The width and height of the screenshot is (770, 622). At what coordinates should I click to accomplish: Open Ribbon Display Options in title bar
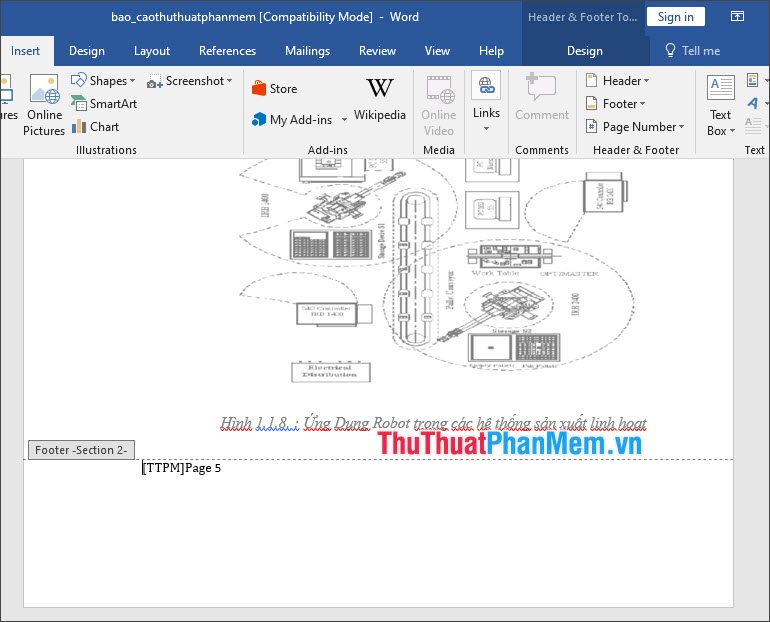tap(737, 17)
